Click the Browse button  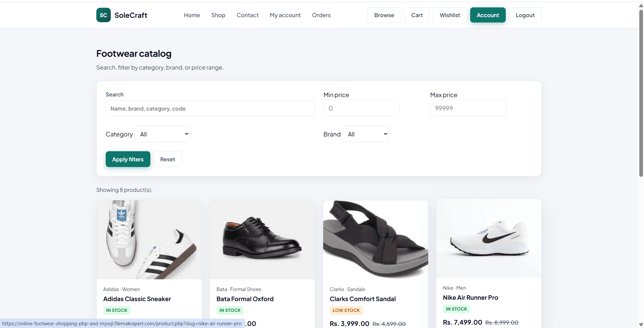pyautogui.click(x=384, y=15)
